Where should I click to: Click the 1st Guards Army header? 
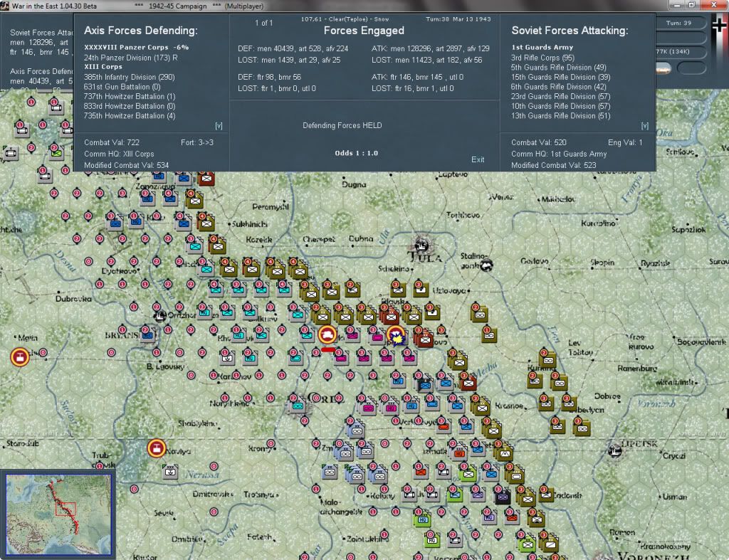pos(542,48)
